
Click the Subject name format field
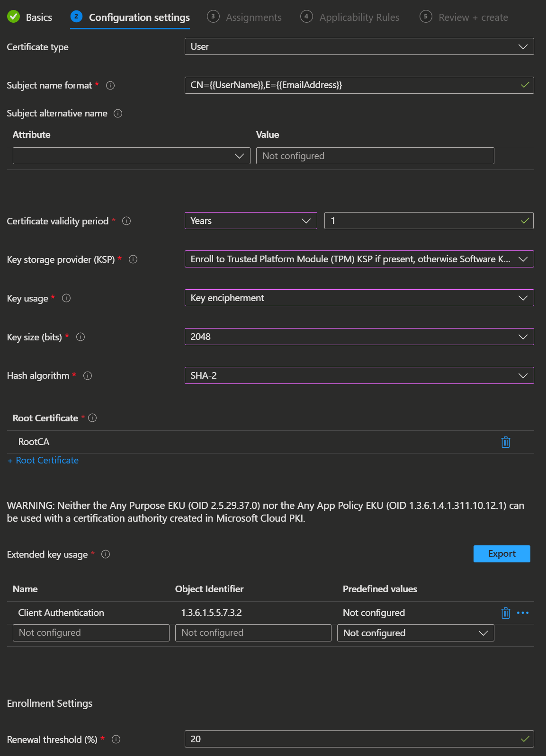[x=359, y=85]
